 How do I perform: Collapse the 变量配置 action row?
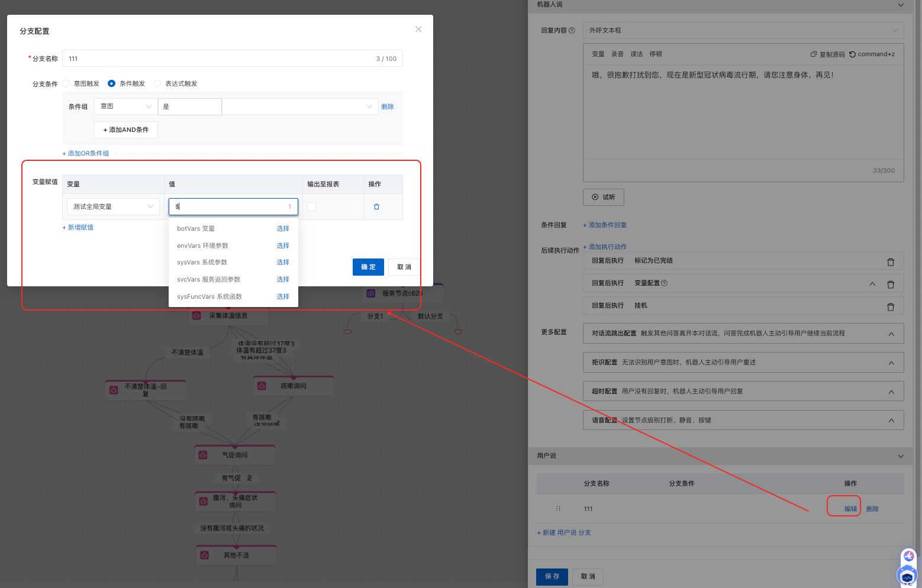872,284
